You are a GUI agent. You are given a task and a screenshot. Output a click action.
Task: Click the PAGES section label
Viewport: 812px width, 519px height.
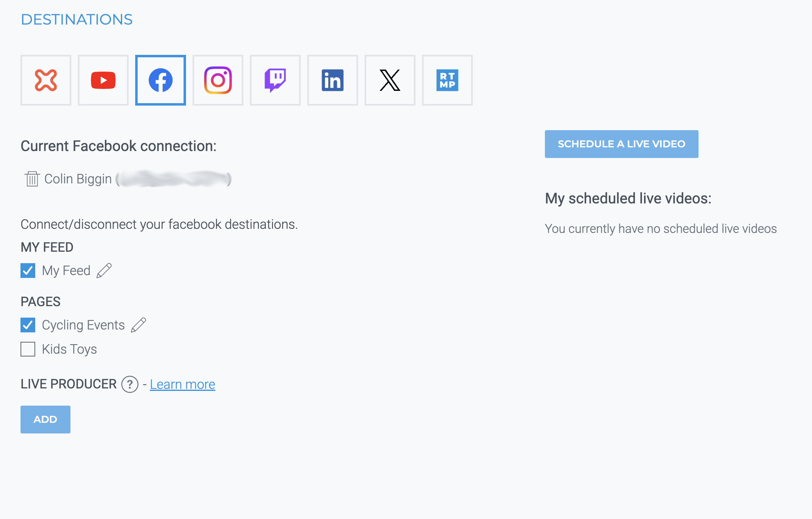coord(41,302)
